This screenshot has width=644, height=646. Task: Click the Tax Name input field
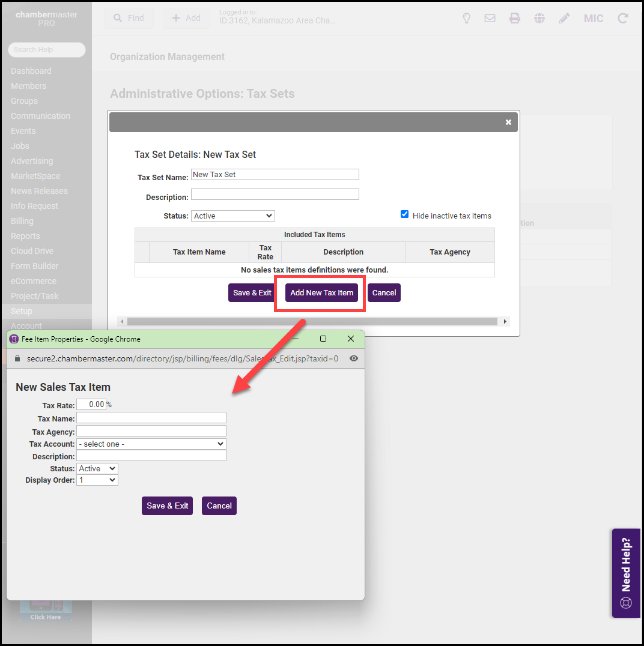pyautogui.click(x=151, y=418)
